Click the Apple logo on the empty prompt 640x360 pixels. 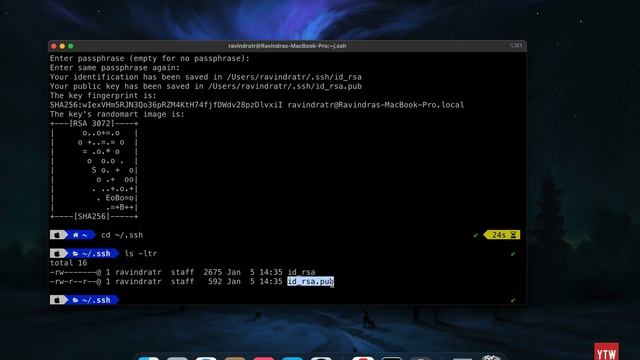pyautogui.click(x=57, y=300)
